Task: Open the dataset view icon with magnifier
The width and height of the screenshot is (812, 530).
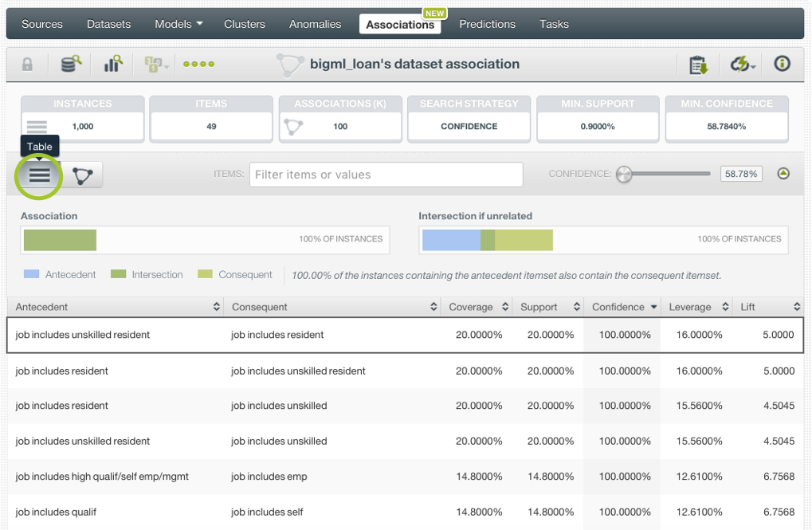Action: [71, 64]
